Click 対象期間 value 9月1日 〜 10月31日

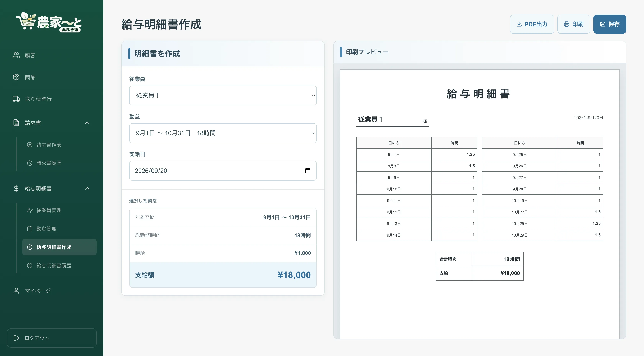[x=287, y=217]
